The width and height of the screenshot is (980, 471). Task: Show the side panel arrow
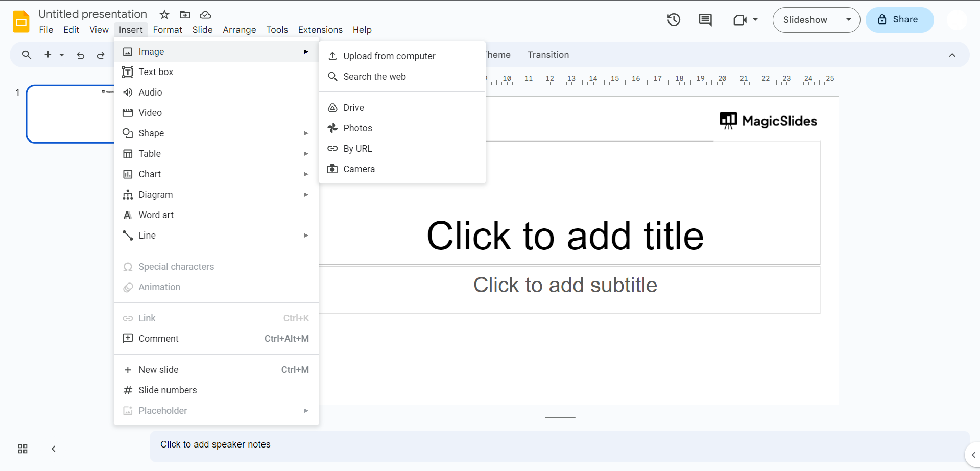coord(973,455)
